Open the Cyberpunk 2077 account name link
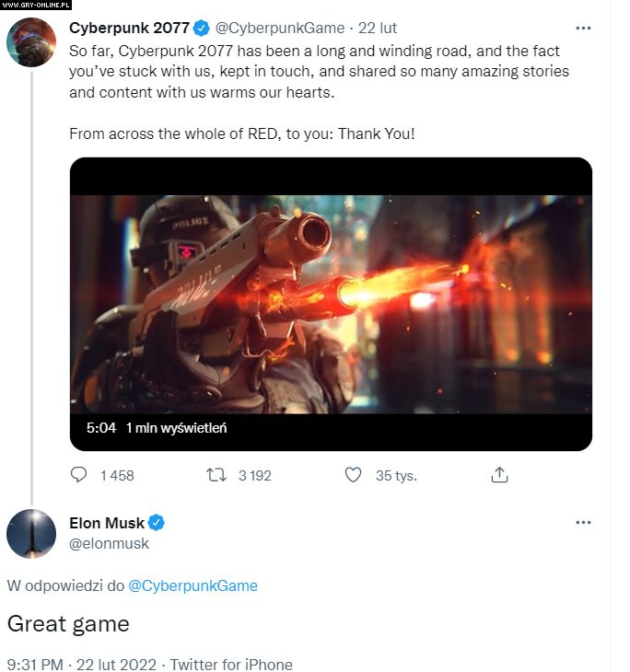 click(128, 28)
